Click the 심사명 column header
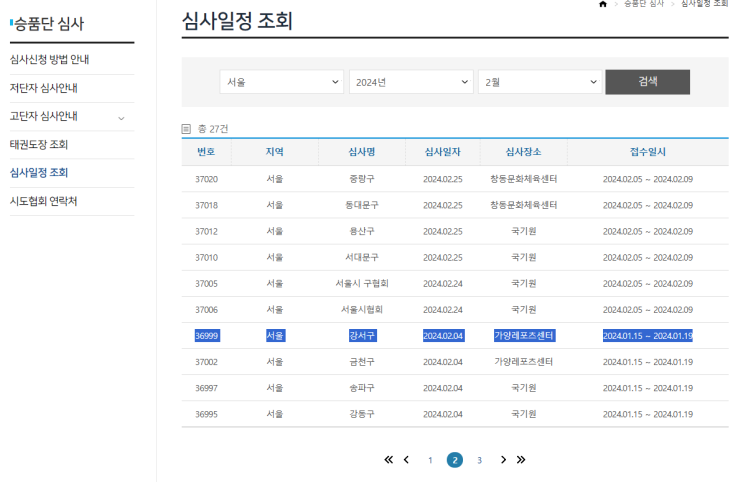 (362, 152)
